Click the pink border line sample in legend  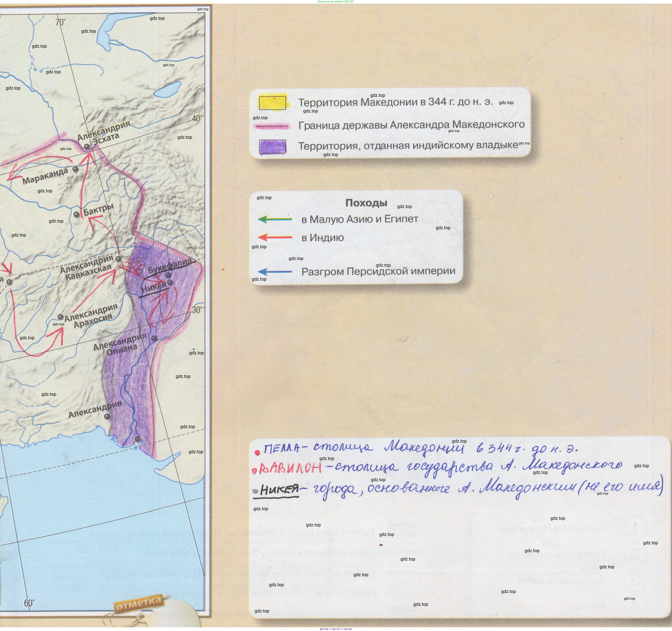272,127
